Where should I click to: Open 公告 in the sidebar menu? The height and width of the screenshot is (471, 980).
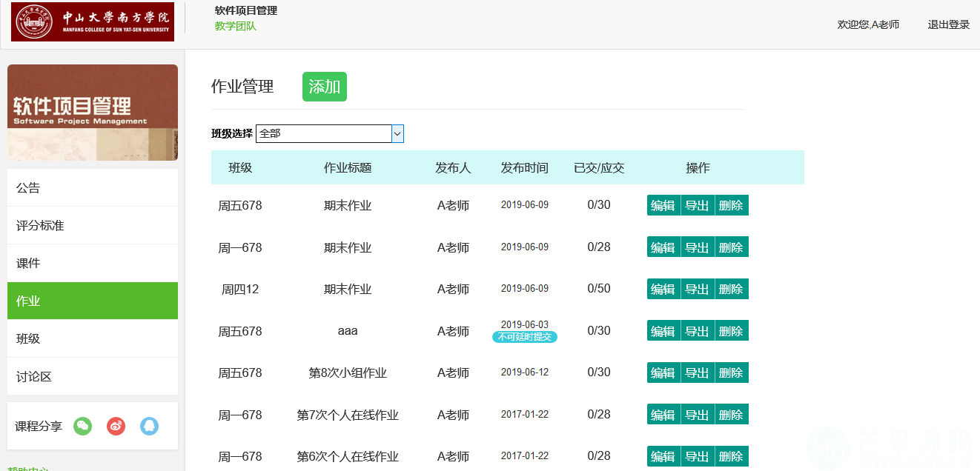point(93,188)
